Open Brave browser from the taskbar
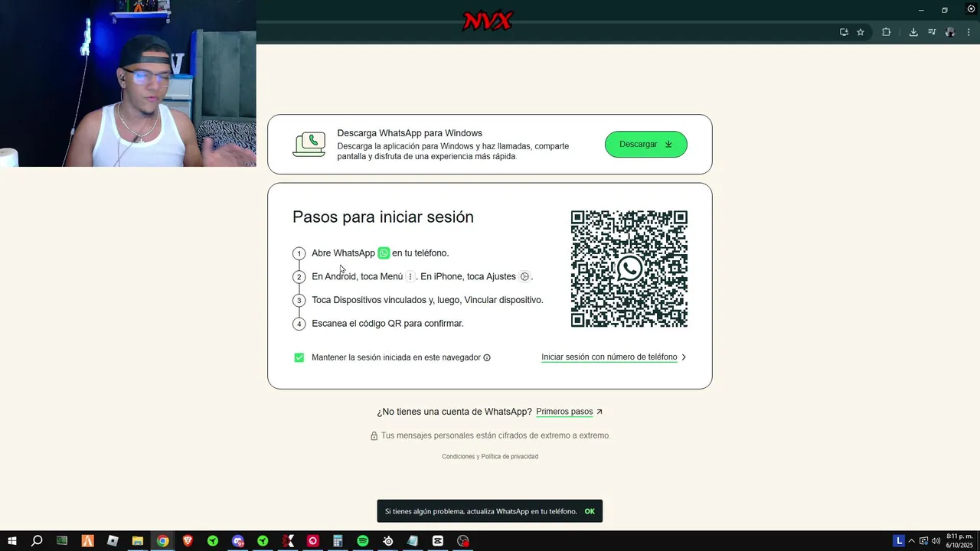This screenshot has height=551, width=980. point(188,541)
